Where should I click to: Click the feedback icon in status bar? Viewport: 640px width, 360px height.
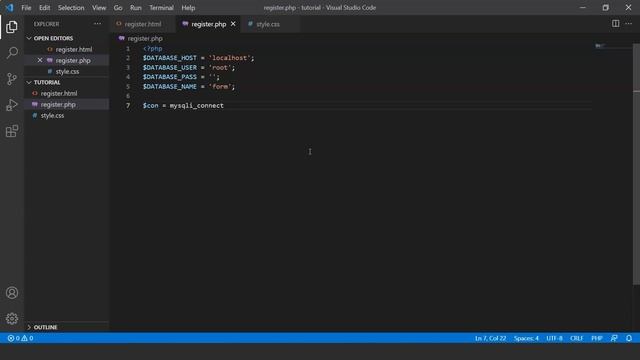(614, 338)
